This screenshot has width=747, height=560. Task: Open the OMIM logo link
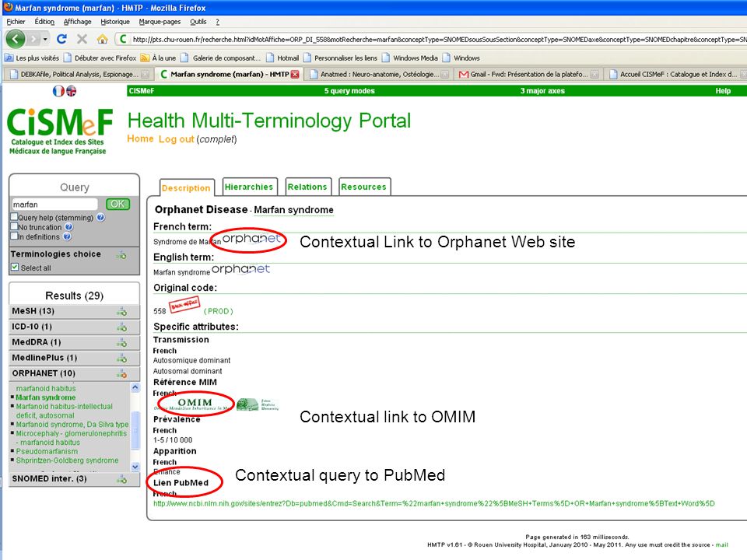click(195, 404)
